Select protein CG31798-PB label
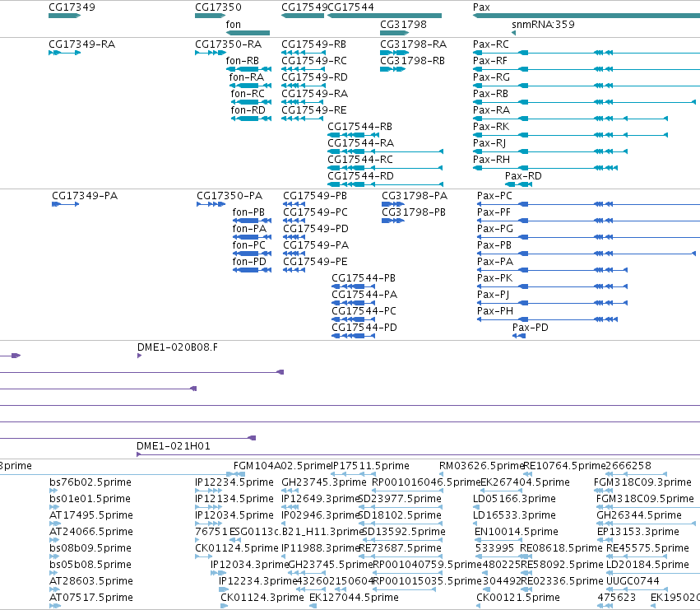The width and height of the screenshot is (700, 610). [x=414, y=212]
